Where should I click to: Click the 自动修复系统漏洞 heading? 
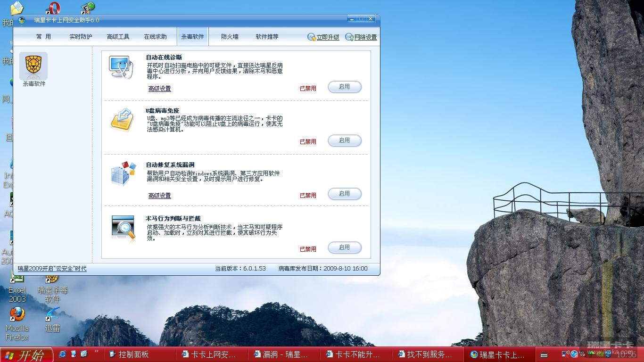tap(170, 165)
